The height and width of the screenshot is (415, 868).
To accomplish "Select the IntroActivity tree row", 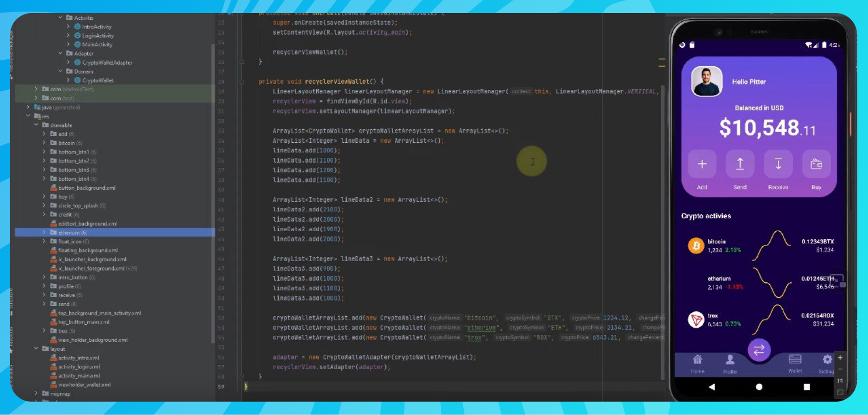I will (x=115, y=27).
